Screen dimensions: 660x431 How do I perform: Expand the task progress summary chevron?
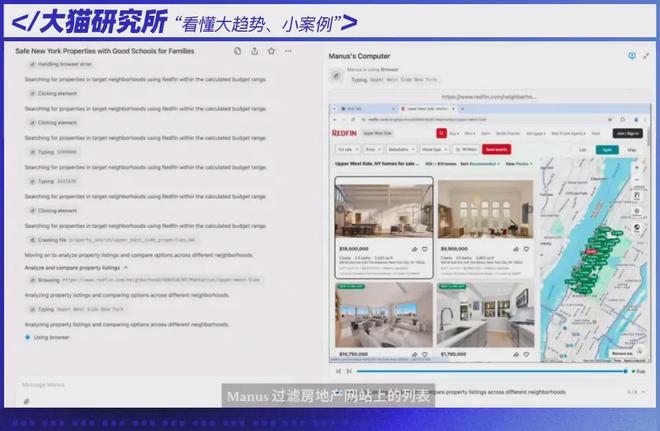coord(643,392)
